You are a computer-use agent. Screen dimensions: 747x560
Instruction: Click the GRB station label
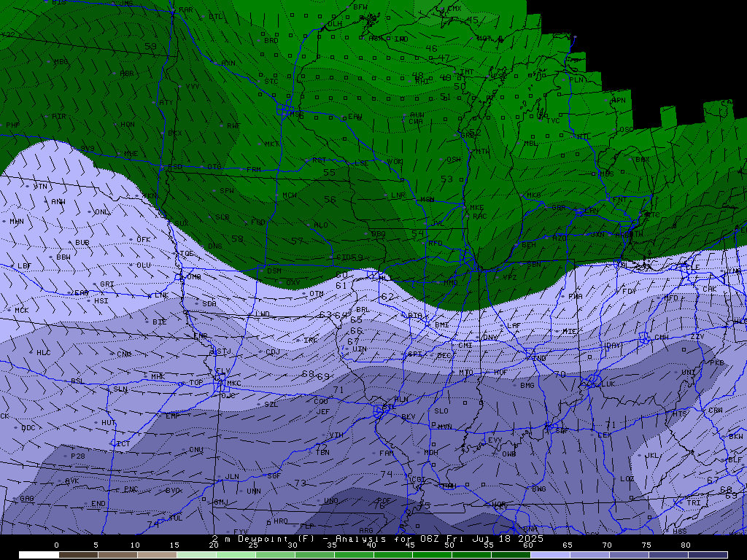tap(468, 135)
